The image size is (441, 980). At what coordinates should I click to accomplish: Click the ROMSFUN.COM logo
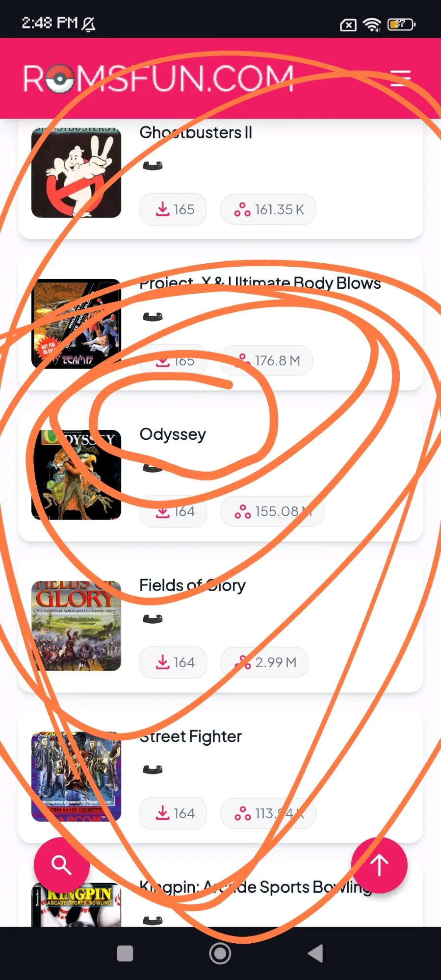[158, 78]
